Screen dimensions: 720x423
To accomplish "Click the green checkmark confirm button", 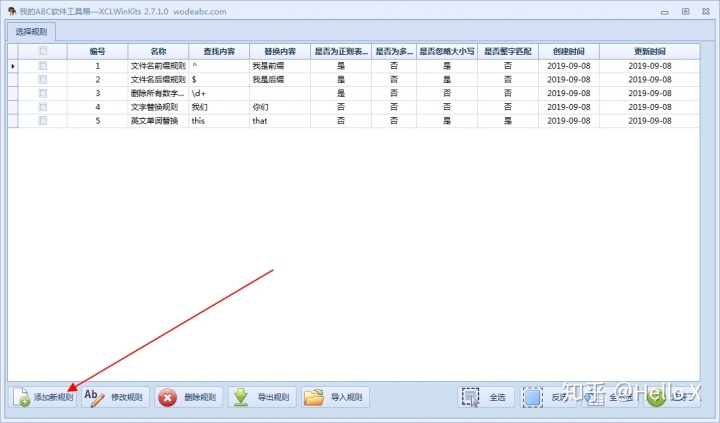I will [672, 397].
